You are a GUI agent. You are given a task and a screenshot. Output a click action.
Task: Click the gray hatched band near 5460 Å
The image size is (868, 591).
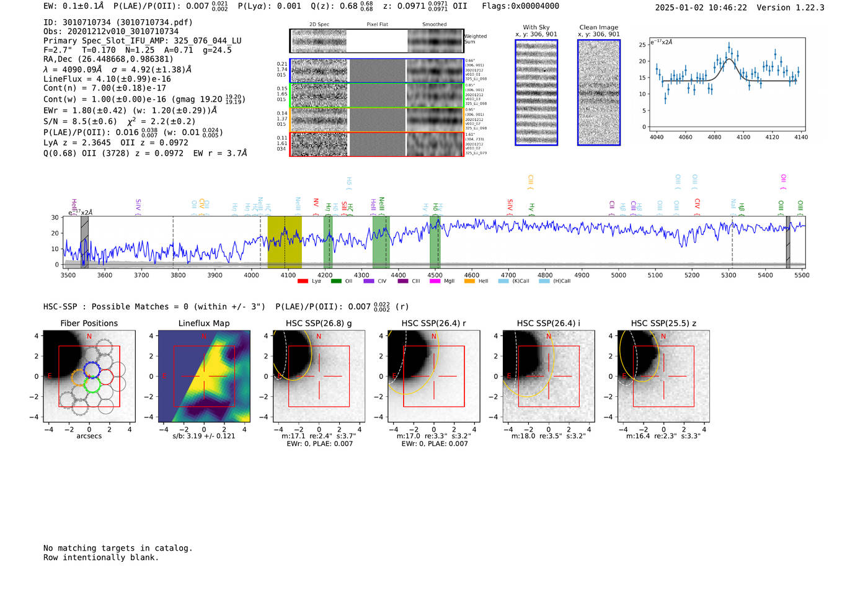coord(788,242)
